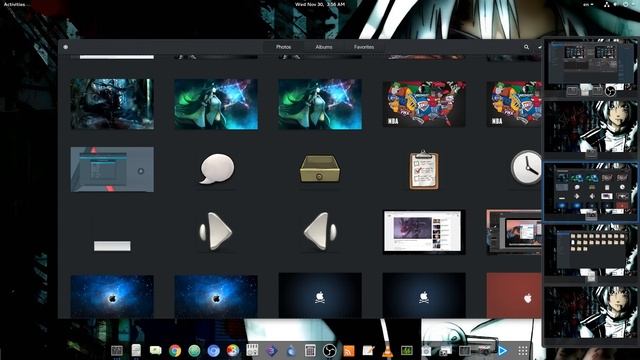This screenshot has width=640, height=360.
Task: Click the round window button left of Photos tab
Action: [66, 47]
